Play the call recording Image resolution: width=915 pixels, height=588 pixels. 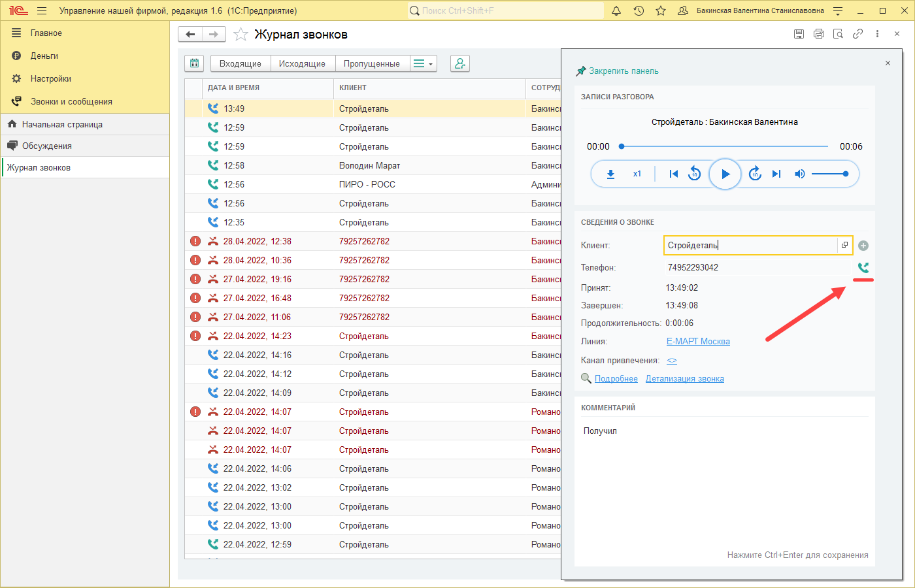tap(725, 174)
